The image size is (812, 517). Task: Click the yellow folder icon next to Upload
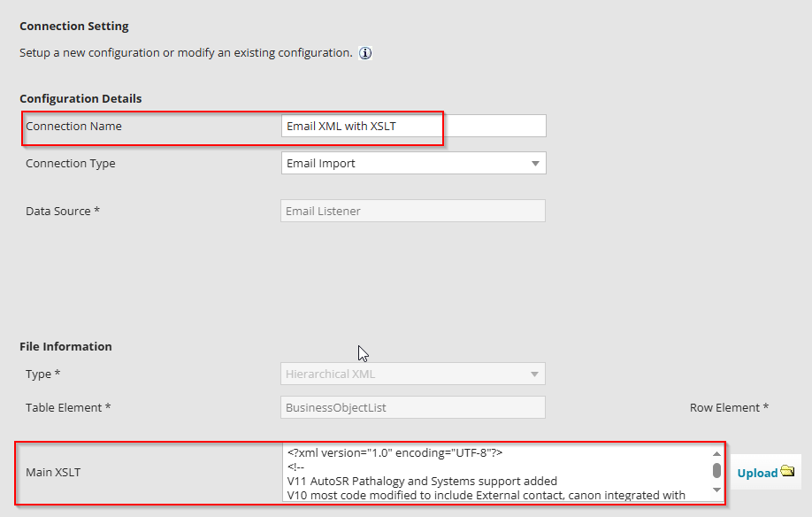(x=787, y=472)
